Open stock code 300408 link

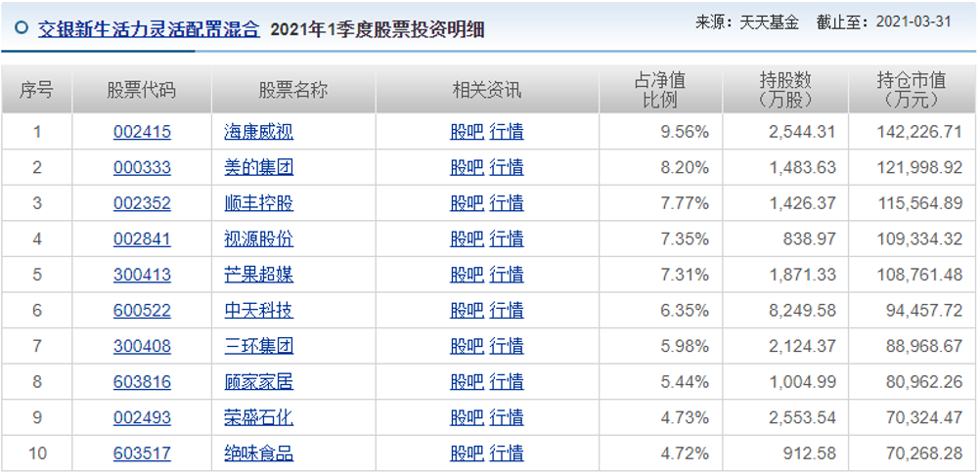142,346
